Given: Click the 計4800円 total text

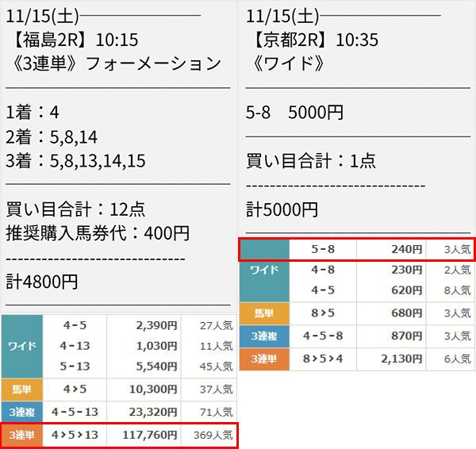Looking at the screenshot, I should pyautogui.click(x=42, y=281).
